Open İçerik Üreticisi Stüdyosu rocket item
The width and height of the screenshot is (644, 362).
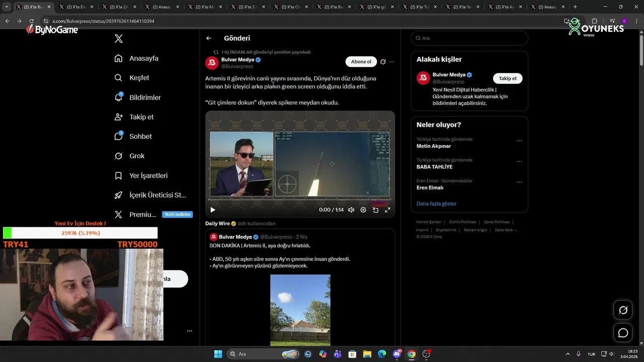[x=150, y=195]
